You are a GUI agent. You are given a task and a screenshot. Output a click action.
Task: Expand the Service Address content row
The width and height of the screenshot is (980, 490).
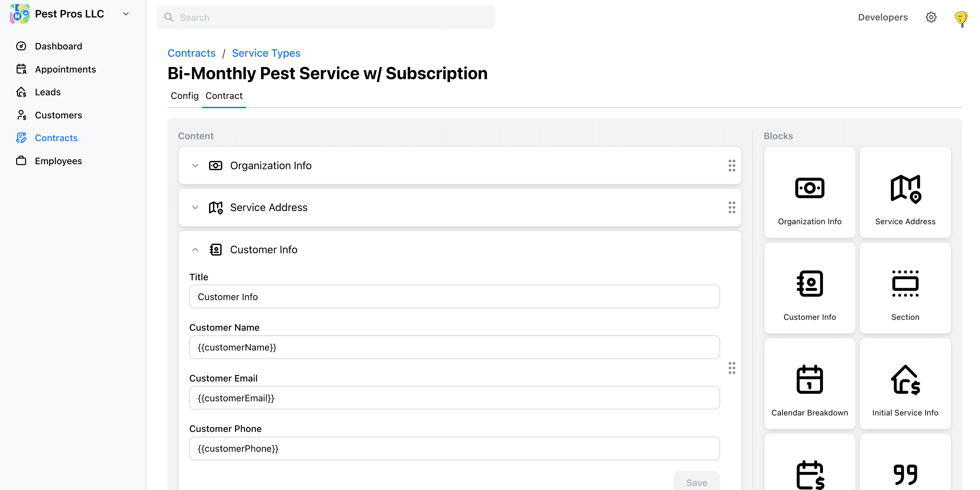tap(195, 207)
